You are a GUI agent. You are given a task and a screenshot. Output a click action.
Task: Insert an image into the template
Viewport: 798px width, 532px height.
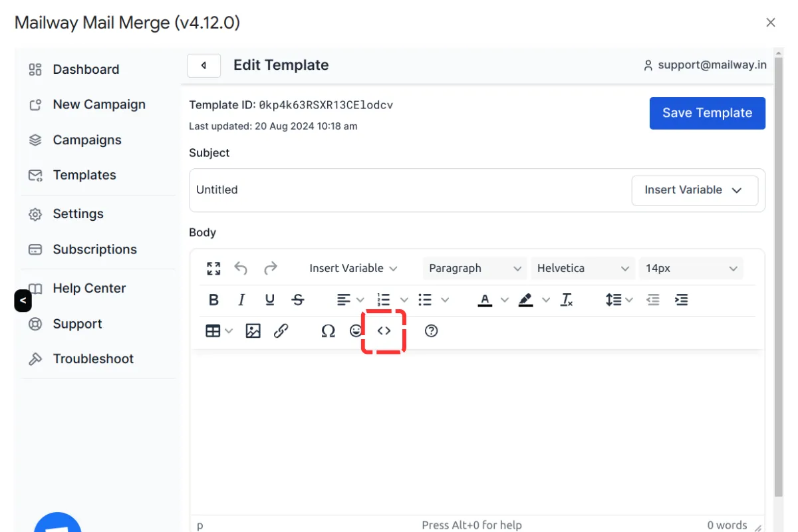pos(253,331)
